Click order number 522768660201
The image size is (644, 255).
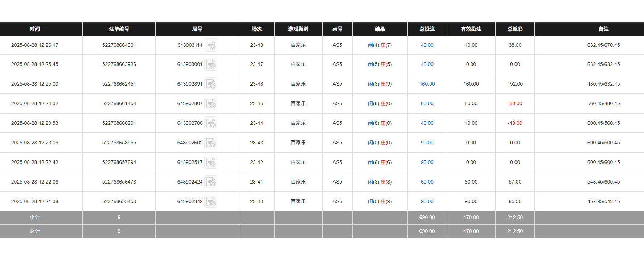coord(119,123)
